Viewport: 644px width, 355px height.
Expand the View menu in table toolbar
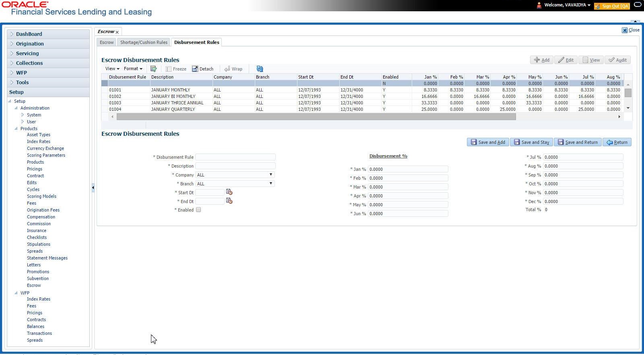click(112, 69)
